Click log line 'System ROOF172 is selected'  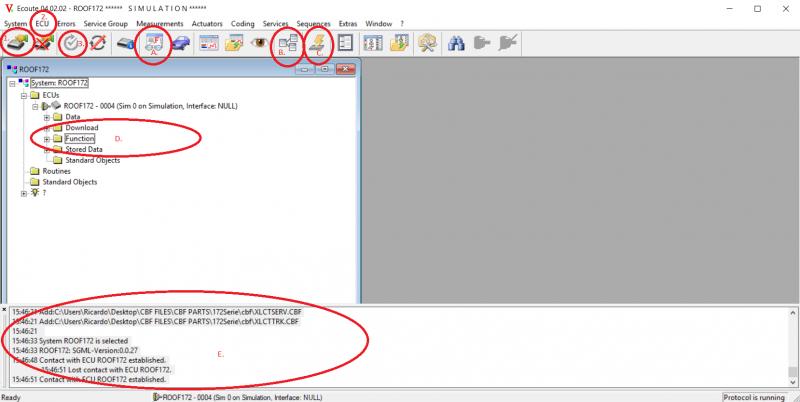click(83, 341)
